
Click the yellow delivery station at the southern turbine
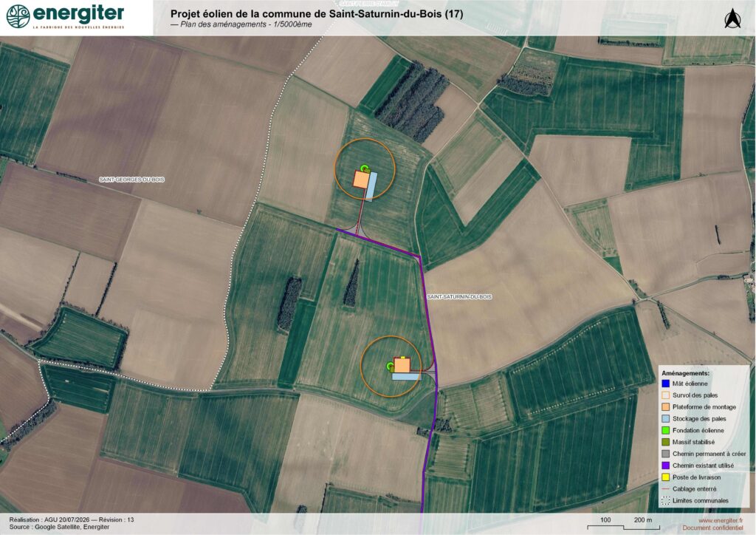click(x=402, y=358)
